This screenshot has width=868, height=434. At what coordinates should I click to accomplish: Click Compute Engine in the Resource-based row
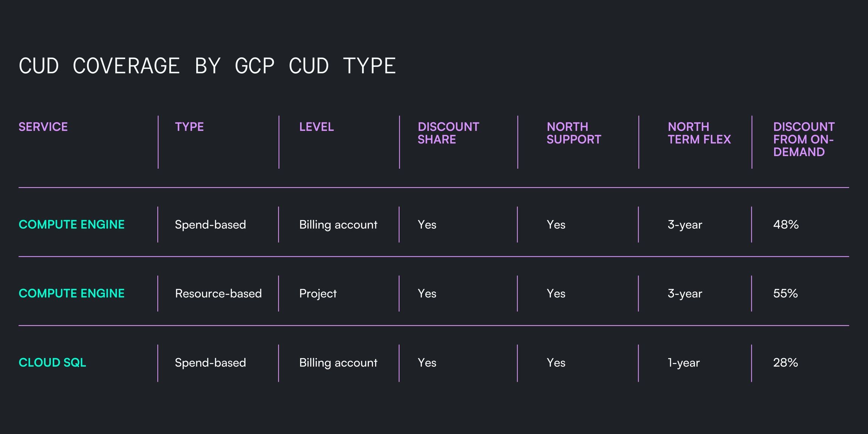(x=72, y=293)
